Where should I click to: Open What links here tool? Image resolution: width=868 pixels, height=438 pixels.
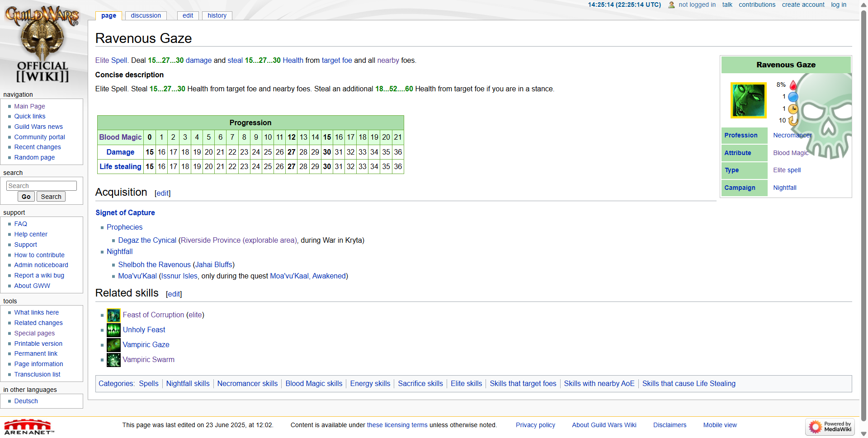[x=36, y=312]
